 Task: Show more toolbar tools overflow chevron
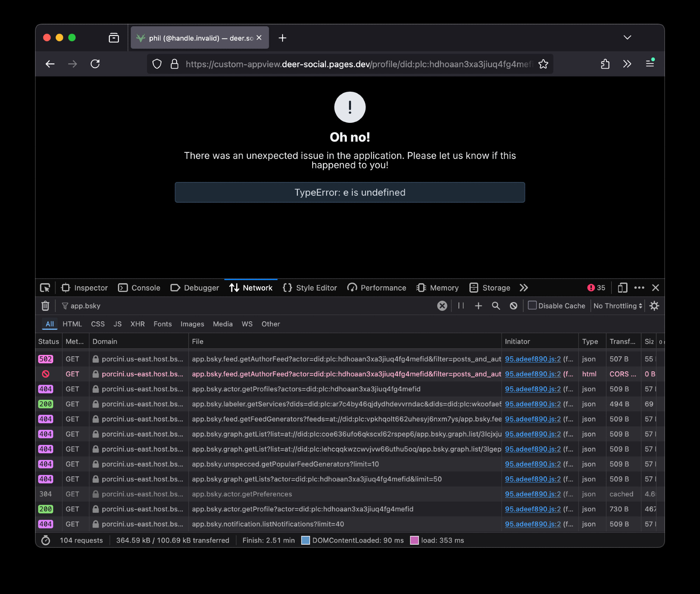pos(627,64)
